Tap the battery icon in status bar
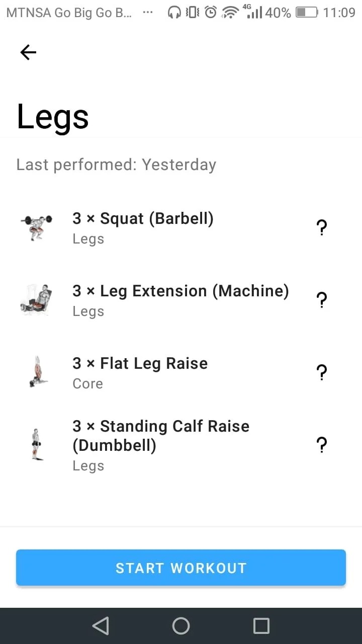The image size is (362, 644). 307,12
